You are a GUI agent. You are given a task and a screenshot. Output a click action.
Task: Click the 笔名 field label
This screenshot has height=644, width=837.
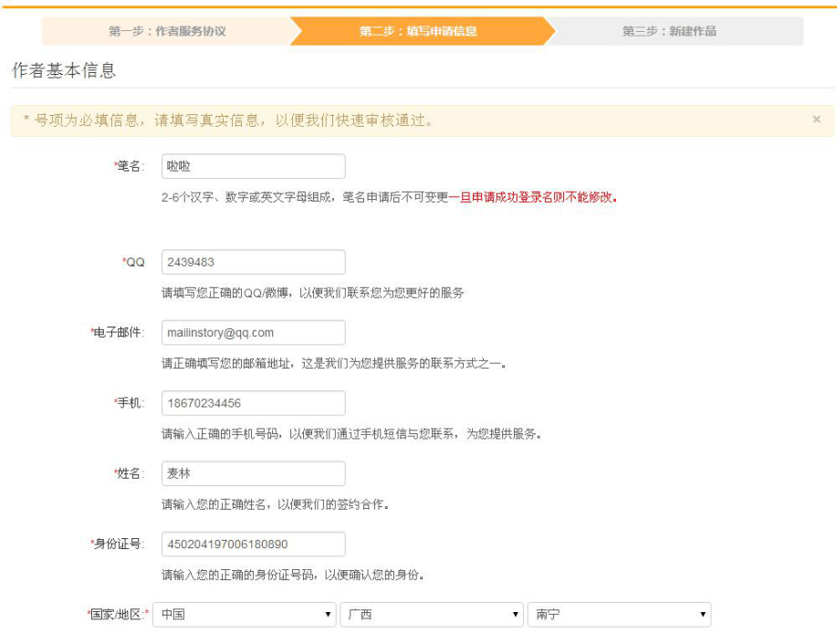130,166
